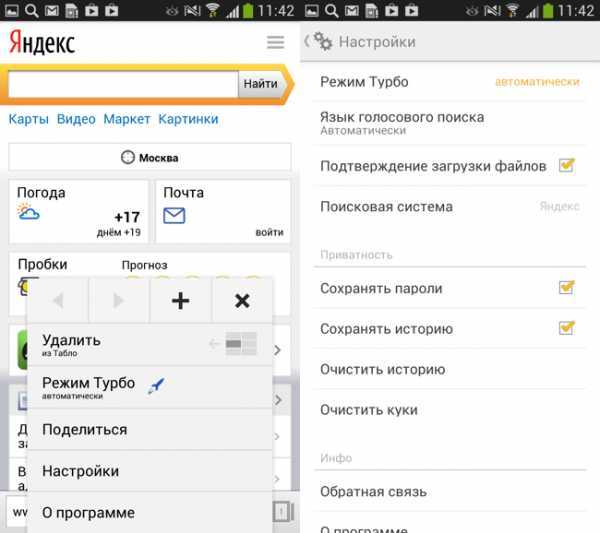
Task: Open Режим Турбо setting row
Action: tap(450, 82)
